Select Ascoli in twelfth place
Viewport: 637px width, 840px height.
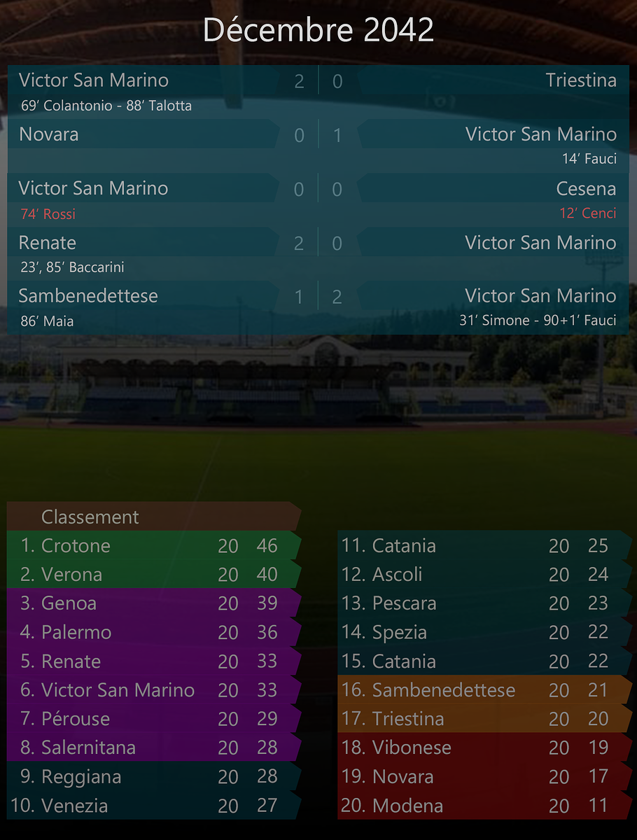484,575
